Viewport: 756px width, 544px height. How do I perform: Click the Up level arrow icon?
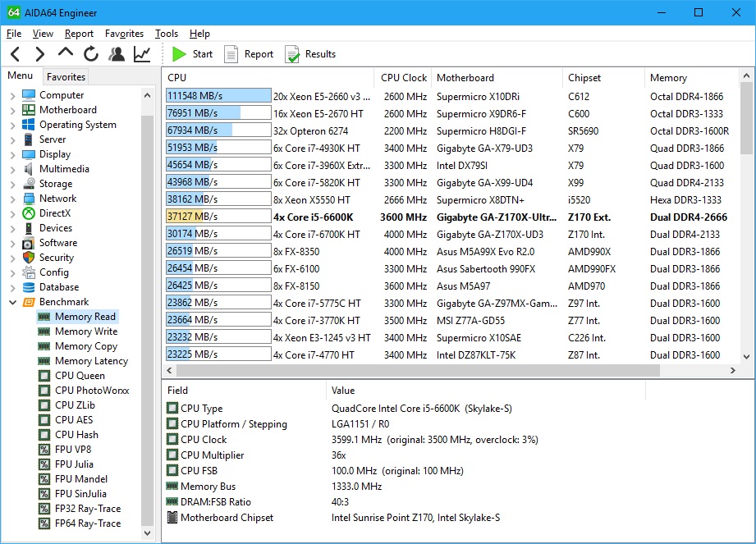(x=66, y=52)
